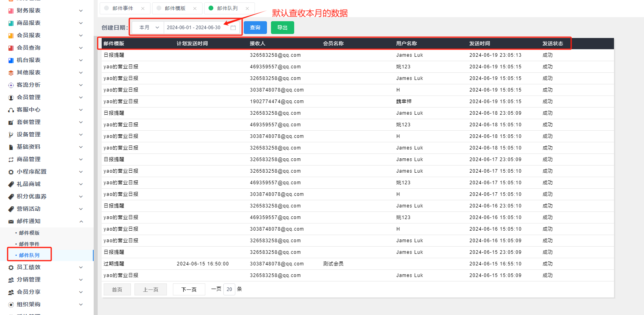Click the 分销管理 people icon
This screenshot has height=315, width=644.
[x=11, y=280]
